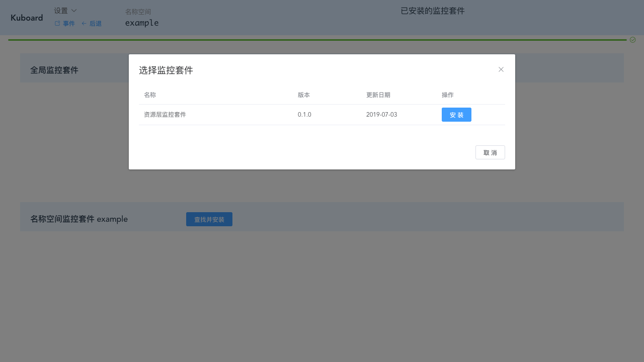644x362 pixels.
Task: Expand the settings chevron in the header
Action: (73, 10)
